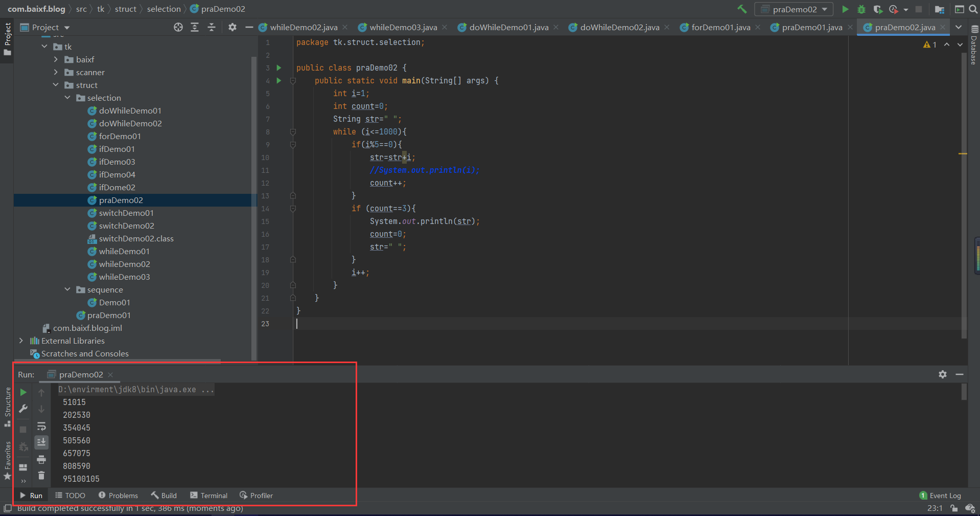Close the praDemo02 Run tab
This screenshot has width=980, height=516.
[x=110, y=375]
